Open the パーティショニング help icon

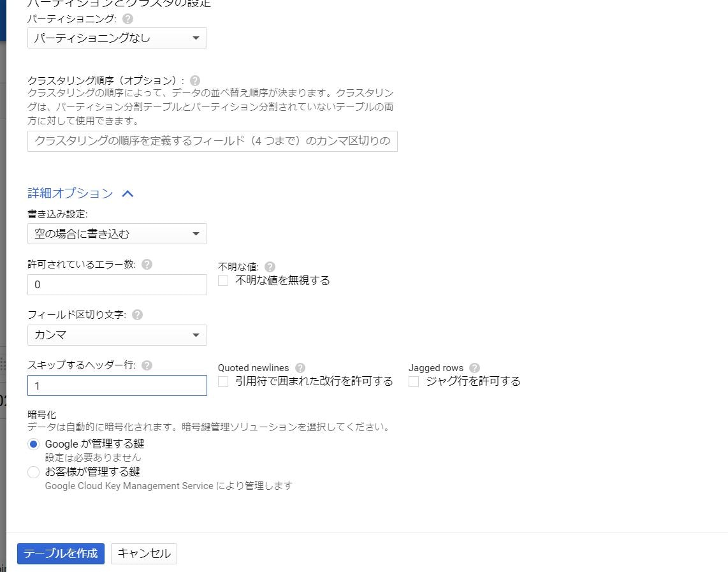pyautogui.click(x=126, y=19)
